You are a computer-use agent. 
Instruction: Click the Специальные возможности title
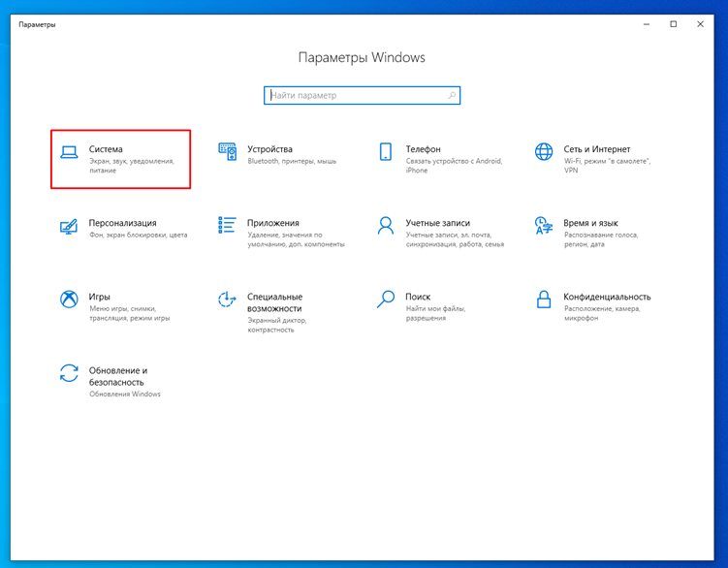(275, 302)
